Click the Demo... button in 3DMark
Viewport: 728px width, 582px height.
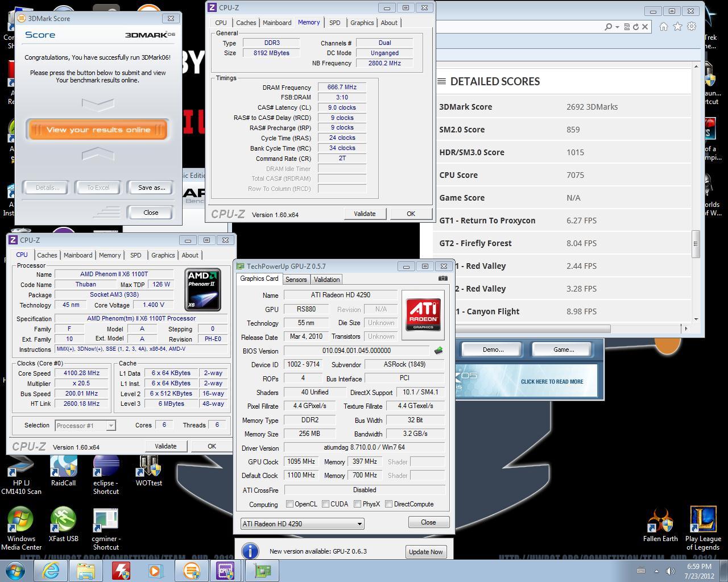[493, 350]
